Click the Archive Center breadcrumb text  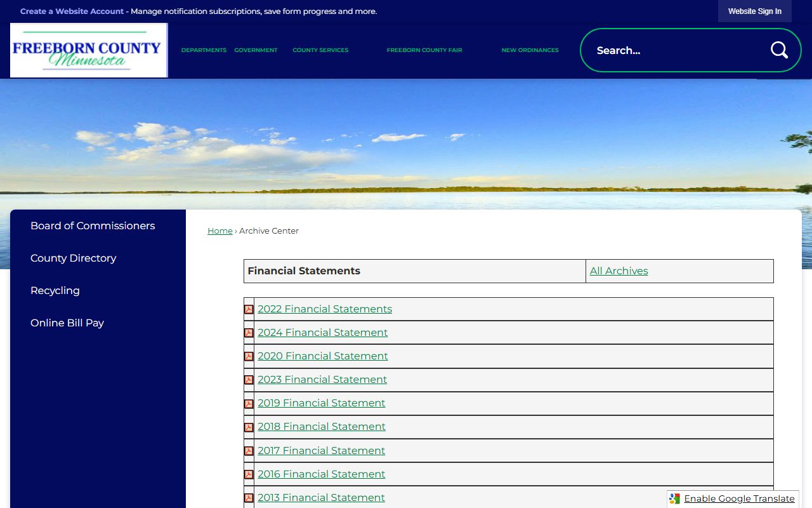pos(269,231)
